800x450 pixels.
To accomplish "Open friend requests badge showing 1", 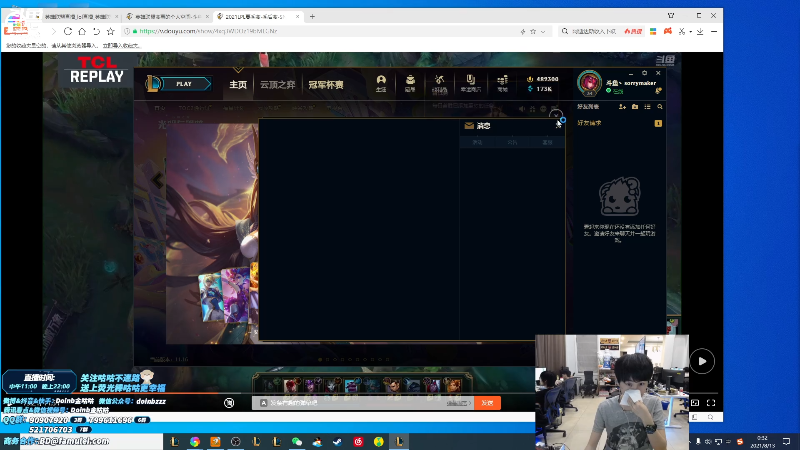I will click(x=658, y=123).
